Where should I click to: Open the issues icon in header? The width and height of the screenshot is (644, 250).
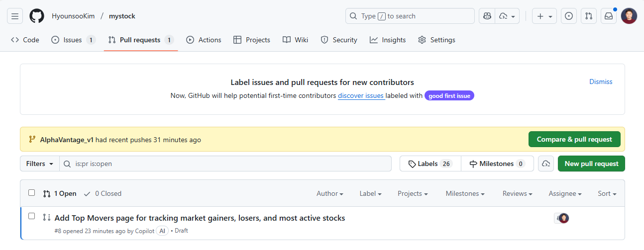pyautogui.click(x=569, y=16)
